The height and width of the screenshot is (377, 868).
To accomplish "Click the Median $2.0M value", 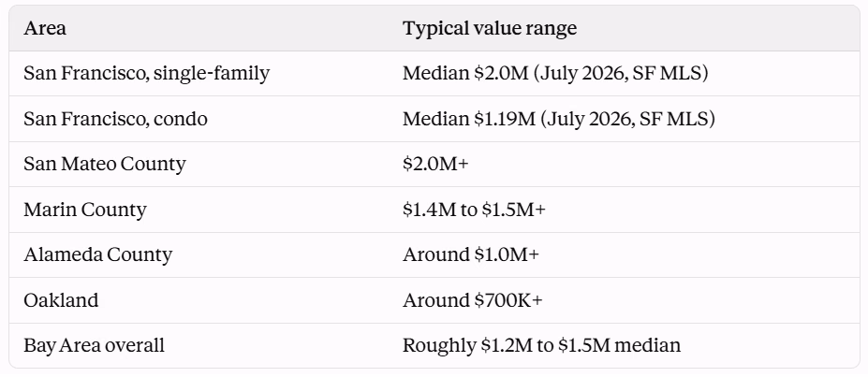I will [x=465, y=73].
